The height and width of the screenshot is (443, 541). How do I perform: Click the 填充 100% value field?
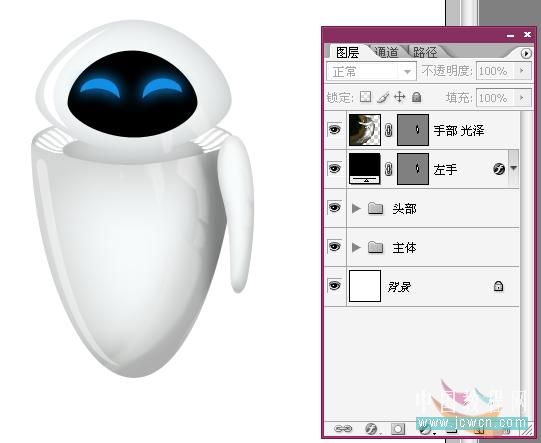point(495,98)
